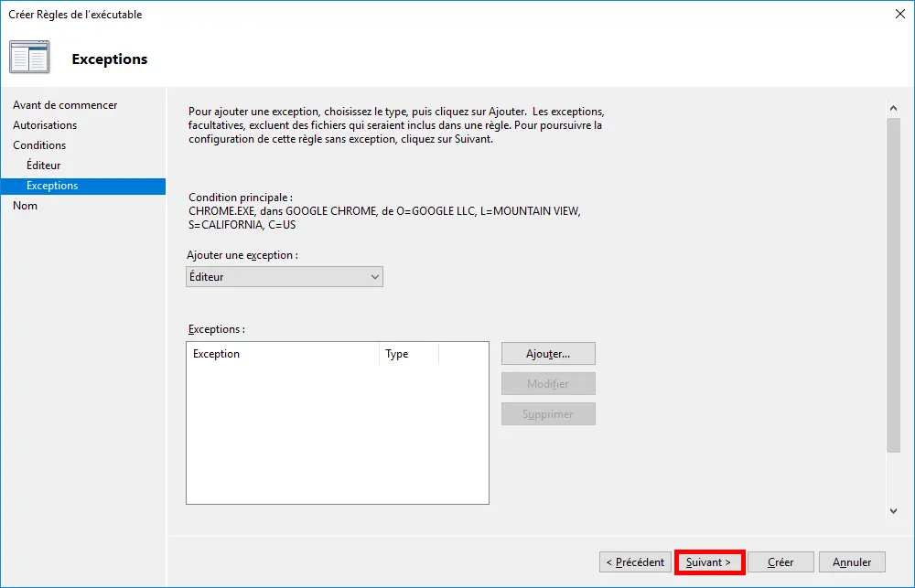Click Créer to create the rule

(x=780, y=561)
